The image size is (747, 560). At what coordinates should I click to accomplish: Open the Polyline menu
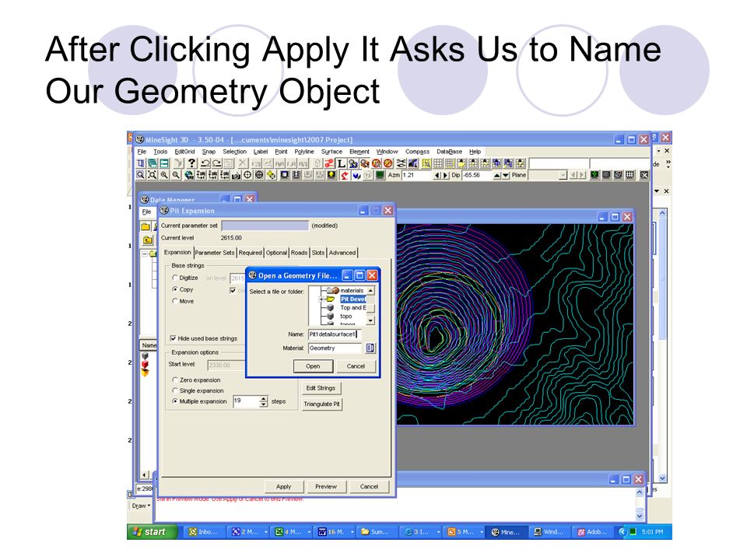(x=304, y=152)
